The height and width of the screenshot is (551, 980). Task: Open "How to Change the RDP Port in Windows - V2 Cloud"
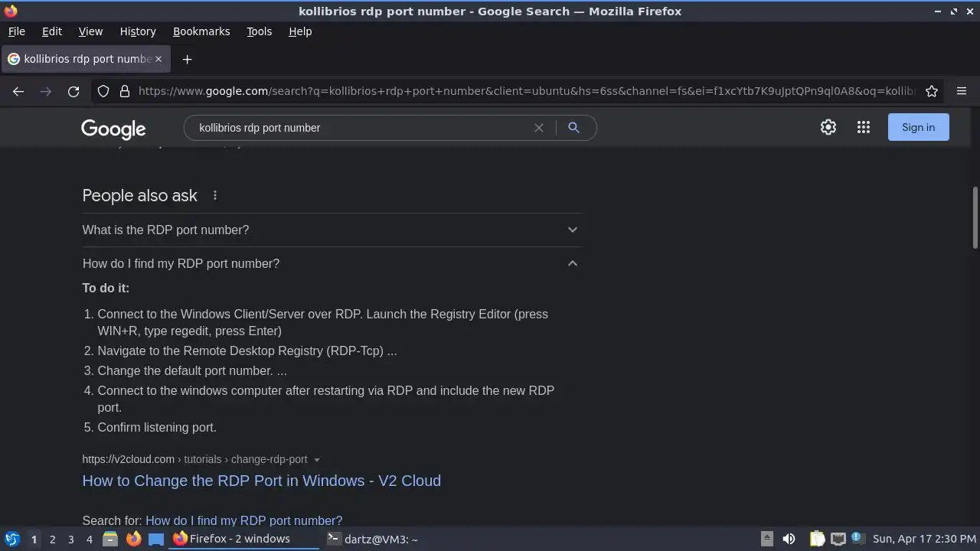pyautogui.click(x=262, y=481)
